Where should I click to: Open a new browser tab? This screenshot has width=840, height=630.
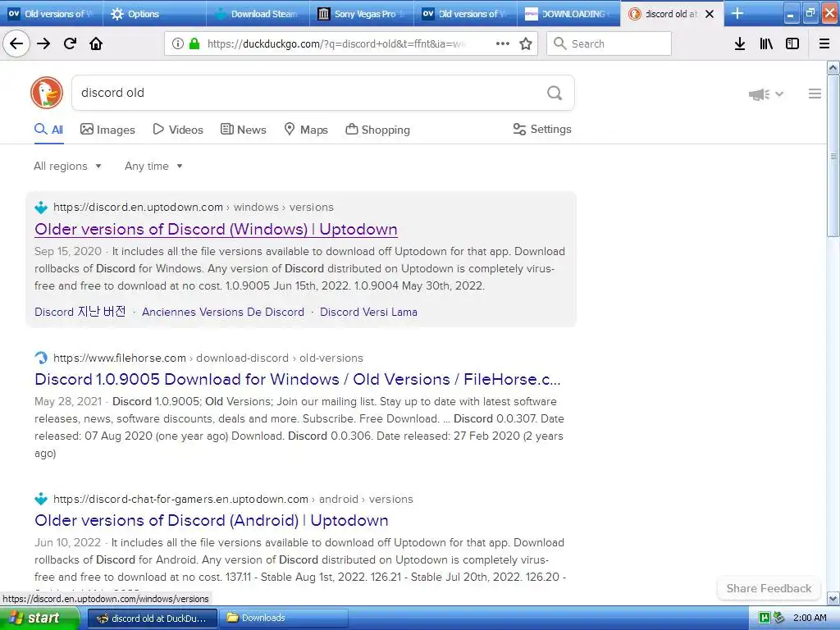[x=737, y=13]
